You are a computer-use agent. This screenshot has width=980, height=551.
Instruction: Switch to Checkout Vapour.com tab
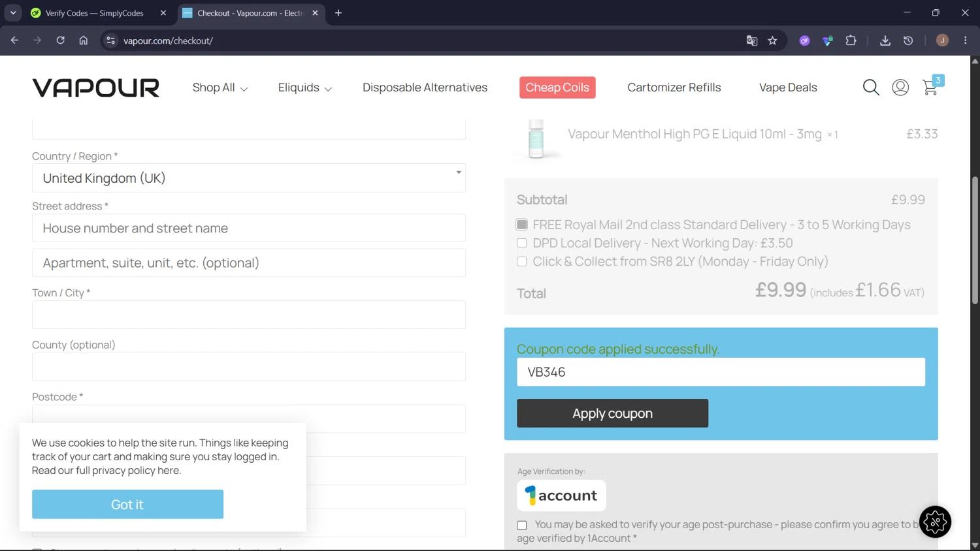(x=252, y=13)
